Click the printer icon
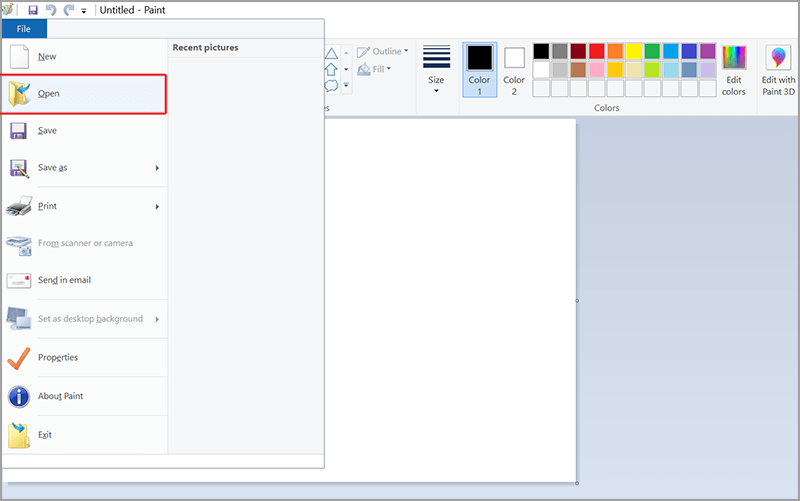The height and width of the screenshot is (501, 800). point(19,206)
